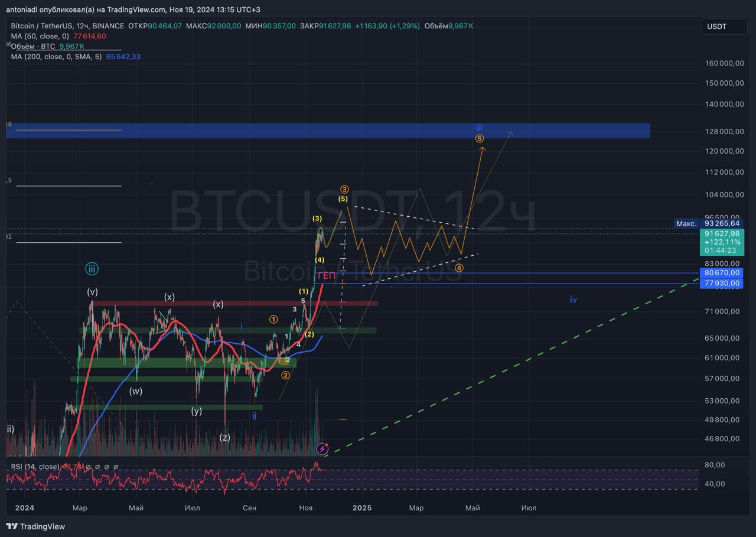Image resolution: width=756 pixels, height=537 pixels.
Task: Click the Сен label on time axis
Action: click(249, 507)
